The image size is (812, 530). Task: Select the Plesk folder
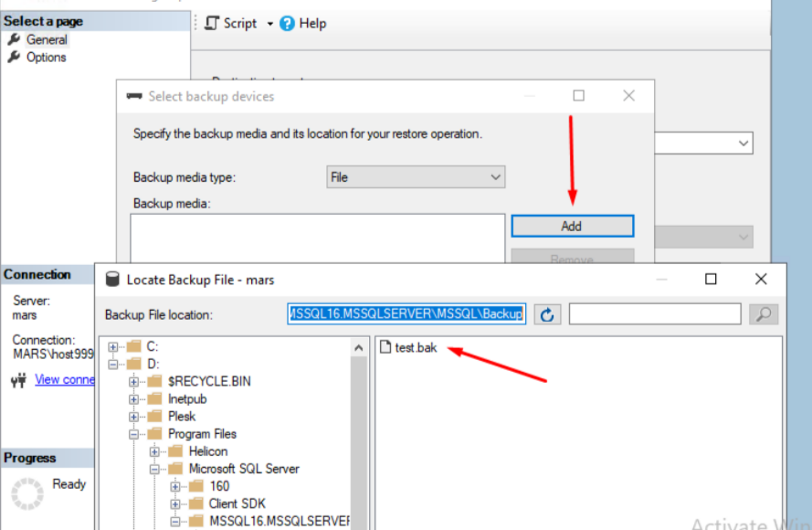182,416
